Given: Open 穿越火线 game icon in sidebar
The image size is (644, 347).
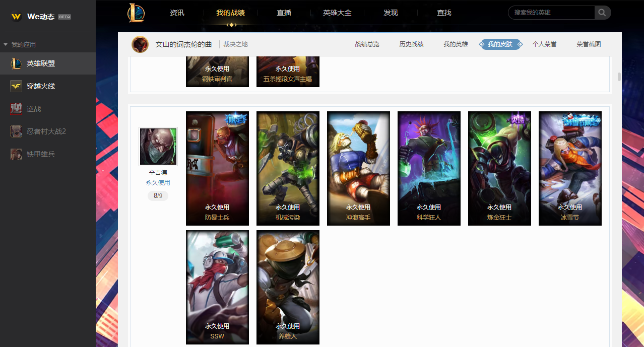Looking at the screenshot, I should [x=16, y=86].
